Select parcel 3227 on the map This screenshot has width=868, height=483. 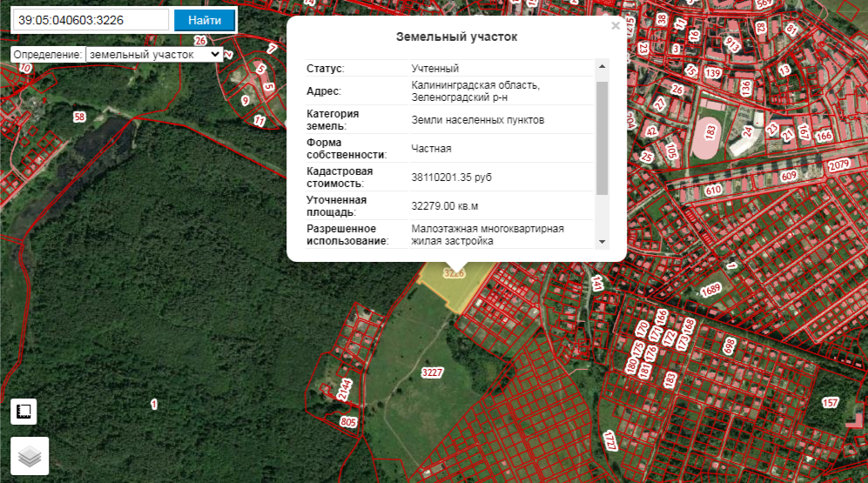tap(432, 372)
